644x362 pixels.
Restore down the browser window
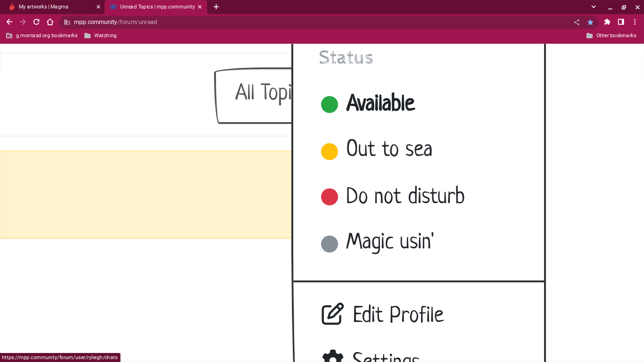(624, 8)
